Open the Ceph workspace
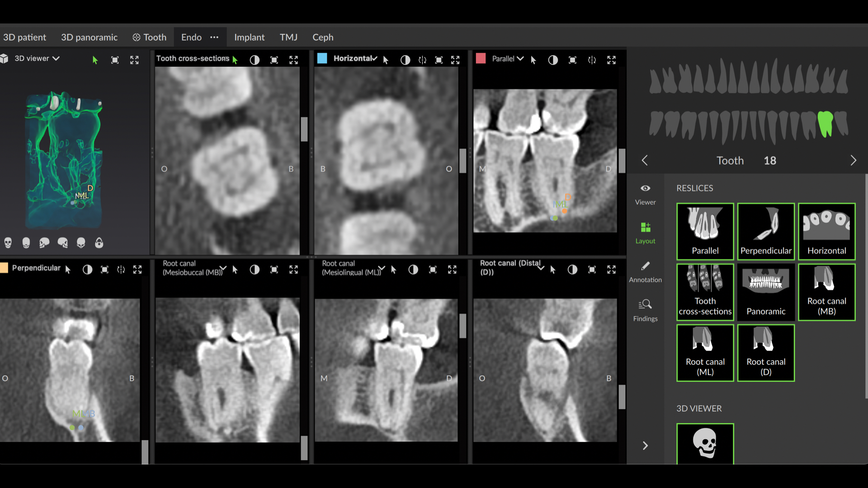The image size is (868, 488). [322, 37]
